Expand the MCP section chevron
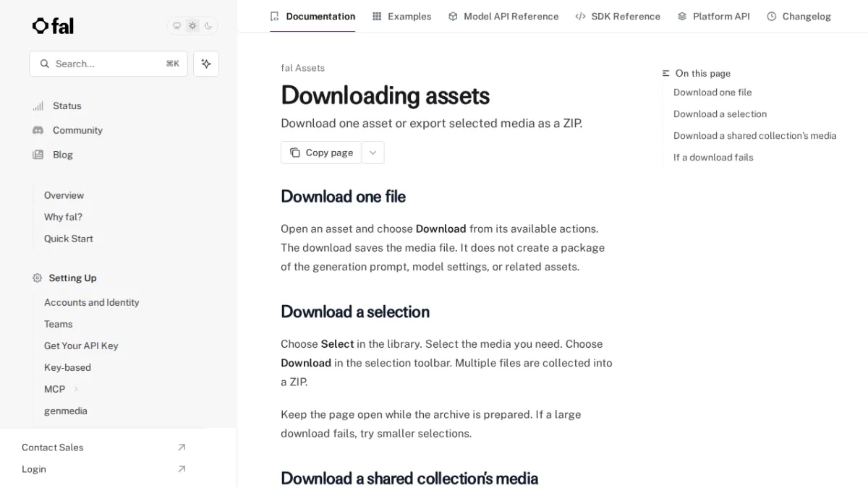The image size is (868, 488). click(x=76, y=389)
